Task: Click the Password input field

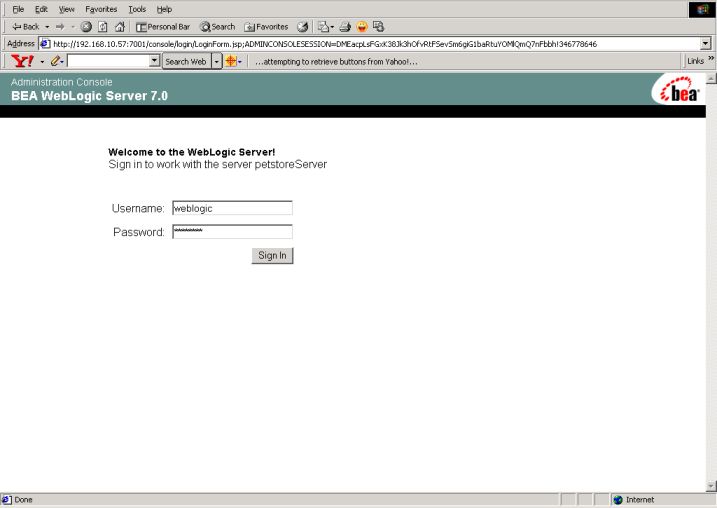Action: [232, 231]
